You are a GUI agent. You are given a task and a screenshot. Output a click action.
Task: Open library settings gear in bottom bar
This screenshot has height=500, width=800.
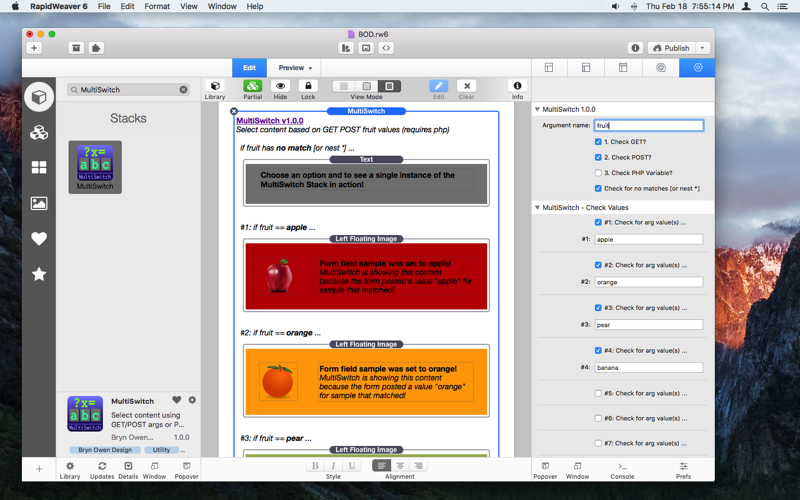pos(70,466)
